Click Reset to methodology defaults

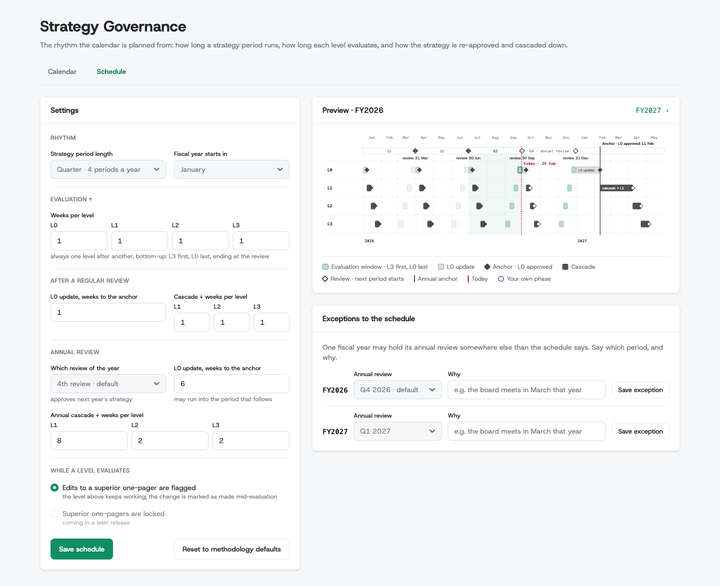231,549
